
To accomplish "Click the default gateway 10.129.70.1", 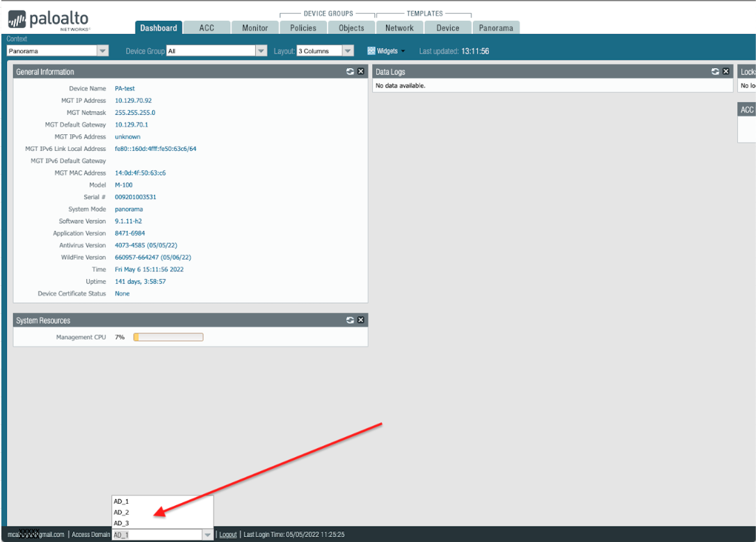I will click(x=131, y=125).
